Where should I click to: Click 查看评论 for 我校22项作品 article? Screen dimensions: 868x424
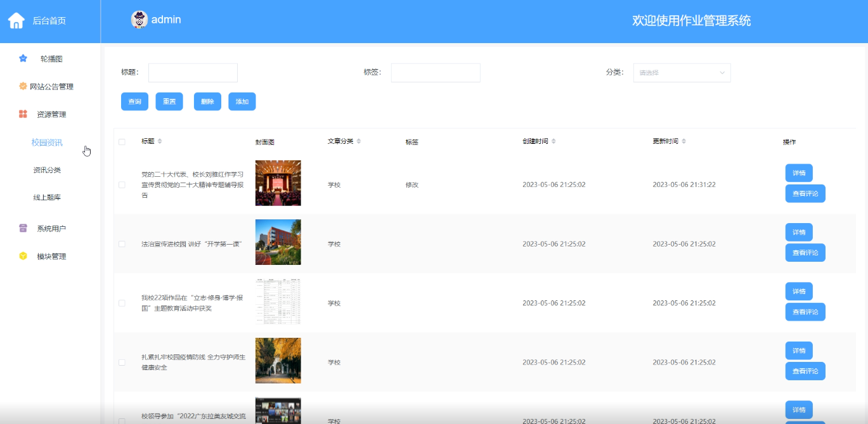click(805, 312)
